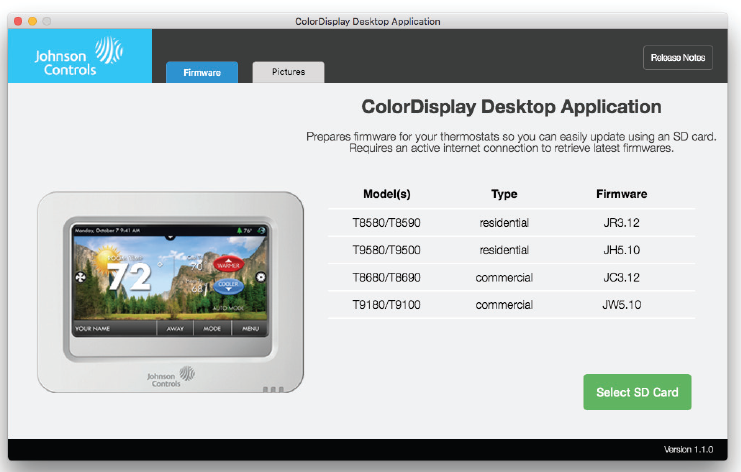
Task: Click the thermostat device image
Action: click(x=171, y=292)
